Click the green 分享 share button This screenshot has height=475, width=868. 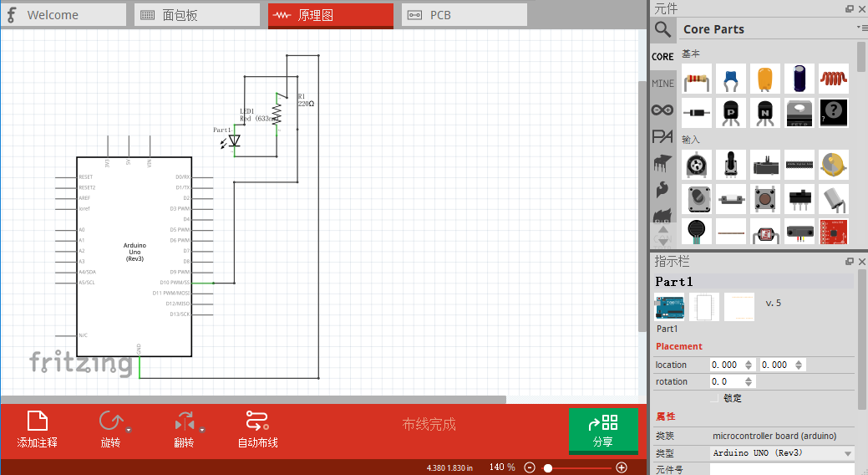(603, 432)
